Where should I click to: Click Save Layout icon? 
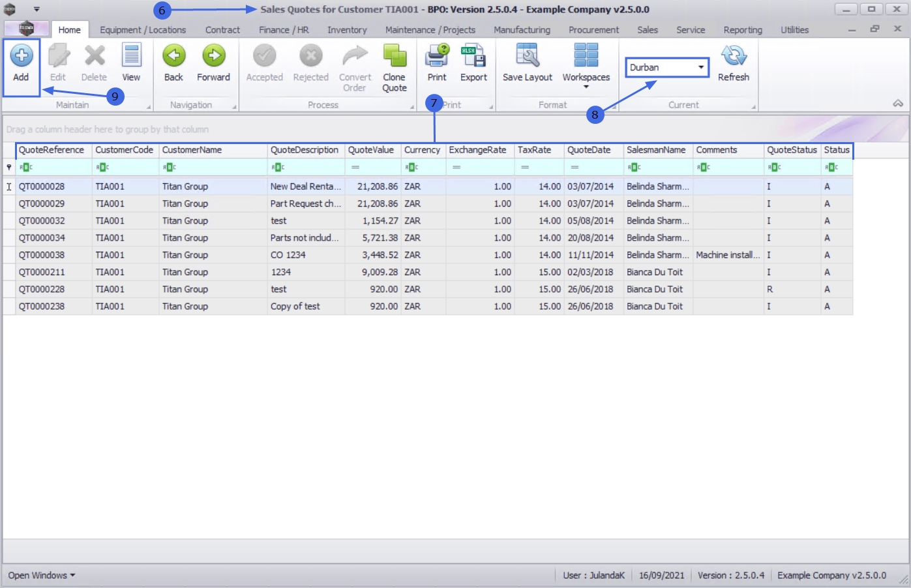527,56
